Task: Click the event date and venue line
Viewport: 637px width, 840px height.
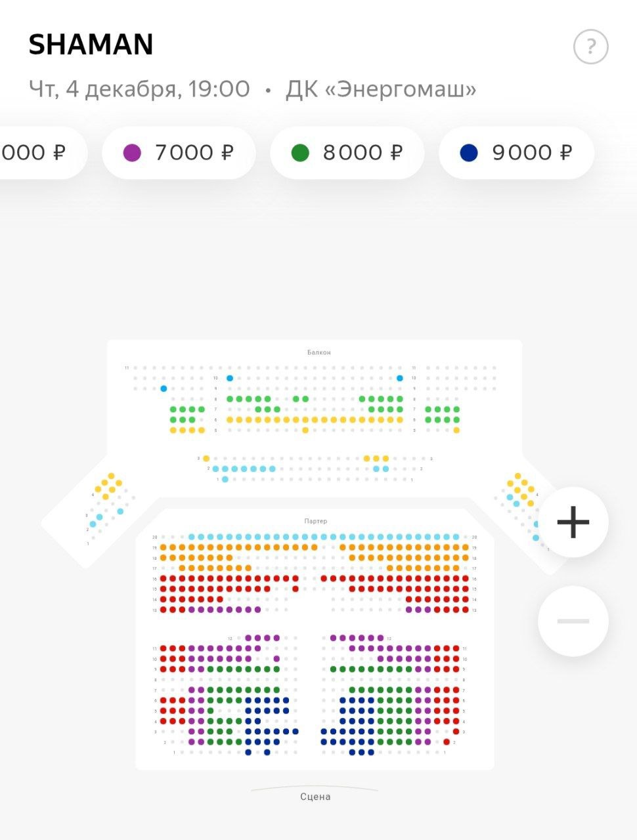Action: pos(252,89)
